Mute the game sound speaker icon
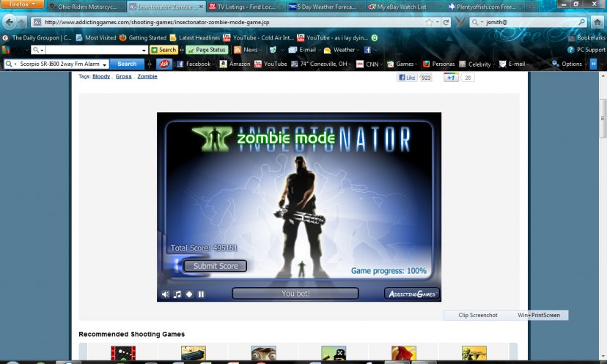607x364 pixels. pyautogui.click(x=166, y=294)
